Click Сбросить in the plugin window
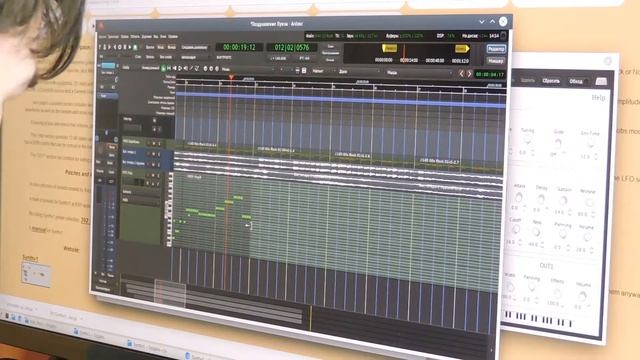 (x=551, y=81)
